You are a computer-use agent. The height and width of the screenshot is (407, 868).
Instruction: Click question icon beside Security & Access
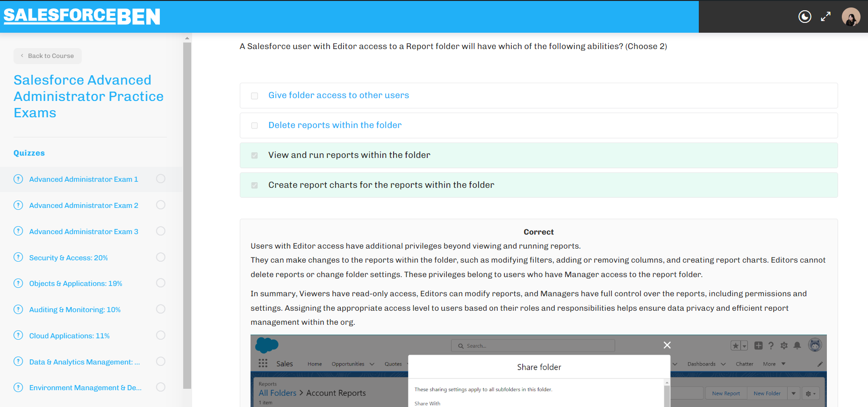click(x=18, y=257)
